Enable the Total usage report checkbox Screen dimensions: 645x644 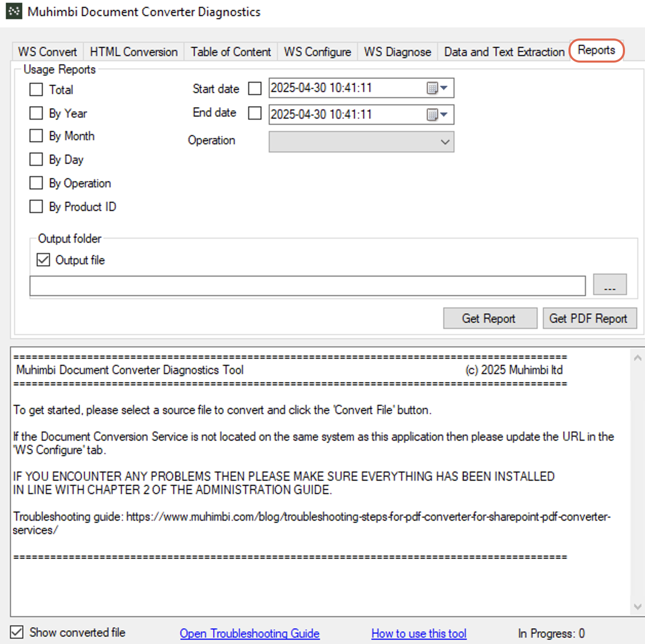pyautogui.click(x=36, y=90)
